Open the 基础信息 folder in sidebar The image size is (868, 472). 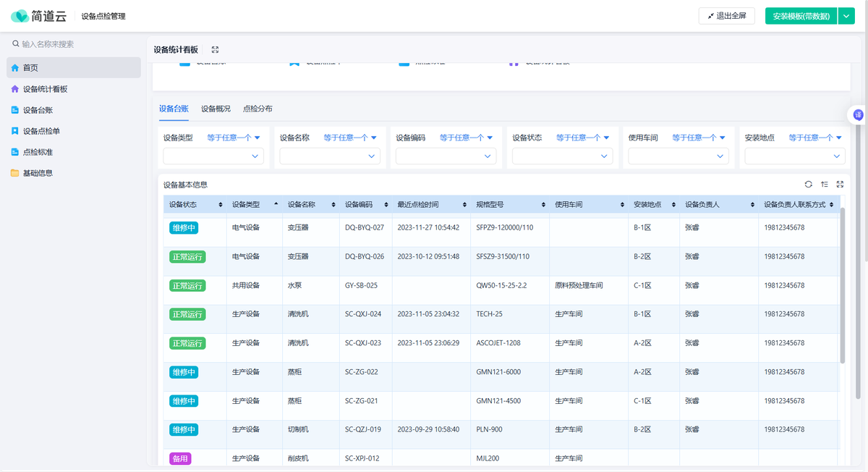38,173
